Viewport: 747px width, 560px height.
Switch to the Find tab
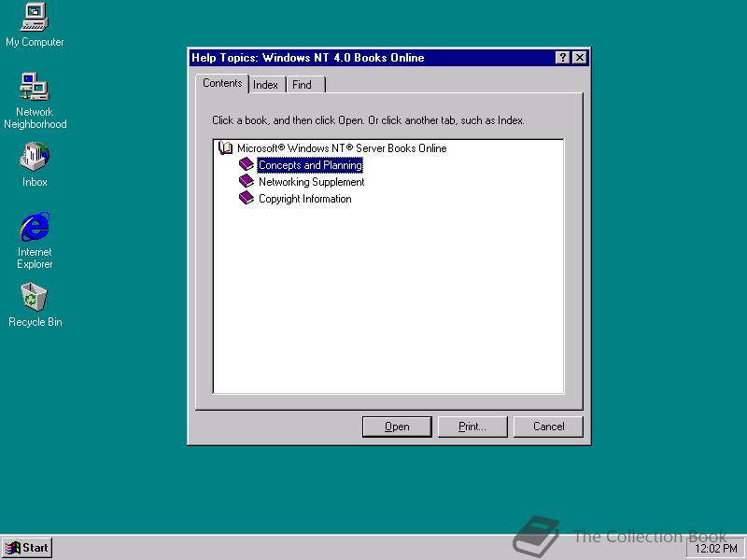(x=306, y=85)
